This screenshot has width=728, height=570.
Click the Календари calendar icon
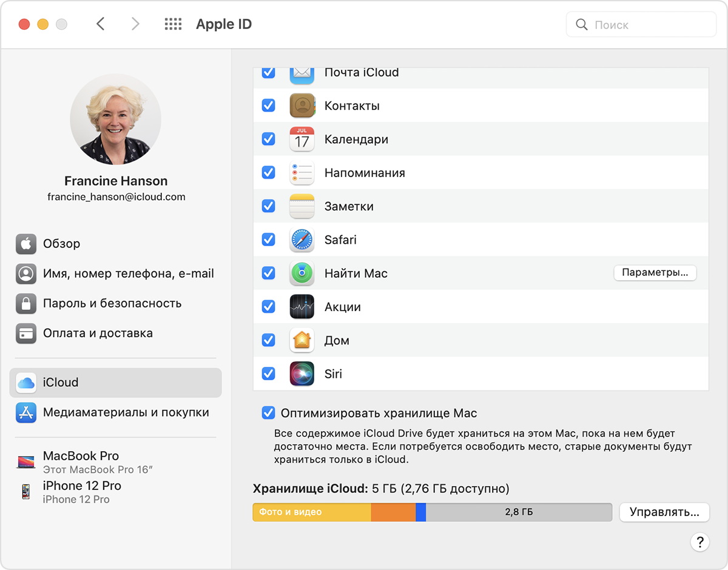click(x=302, y=139)
